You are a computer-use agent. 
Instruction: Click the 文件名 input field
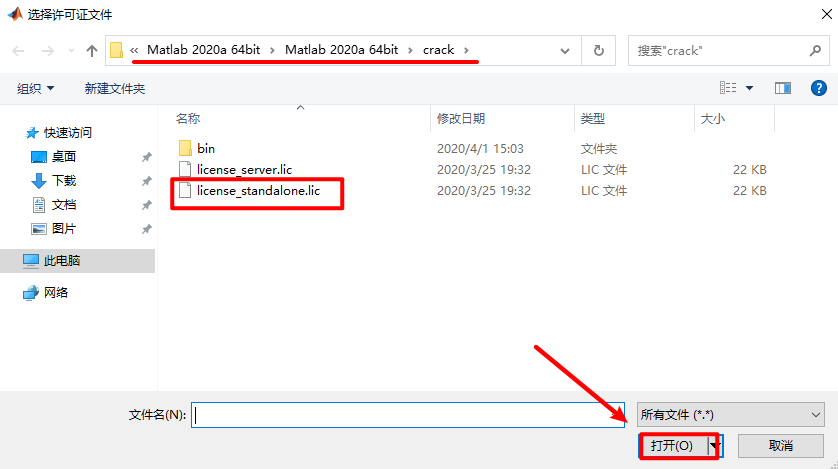coord(408,414)
